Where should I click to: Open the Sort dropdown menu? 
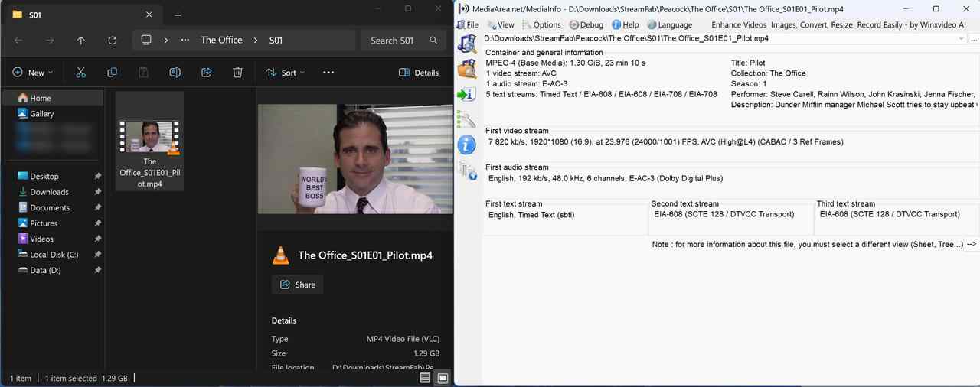(x=286, y=72)
